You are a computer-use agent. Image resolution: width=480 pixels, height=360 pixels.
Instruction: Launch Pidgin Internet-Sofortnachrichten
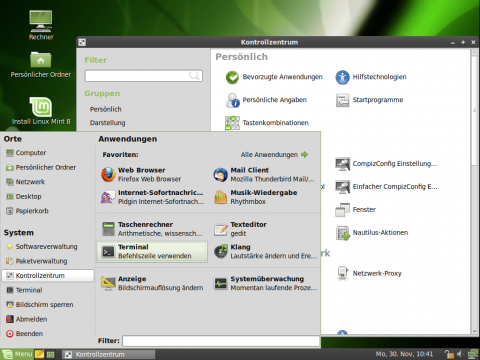pos(152,197)
